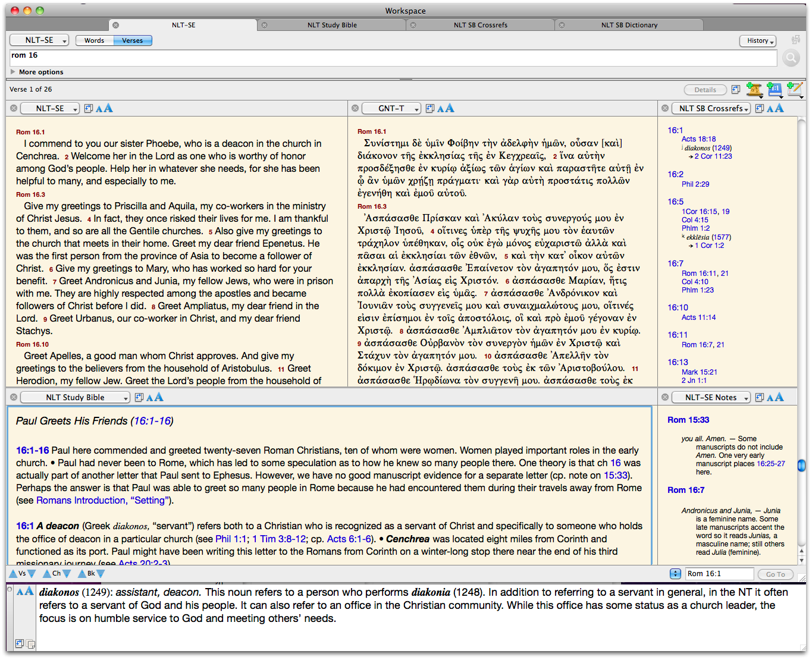Open the Go To reference type popup

675,574
